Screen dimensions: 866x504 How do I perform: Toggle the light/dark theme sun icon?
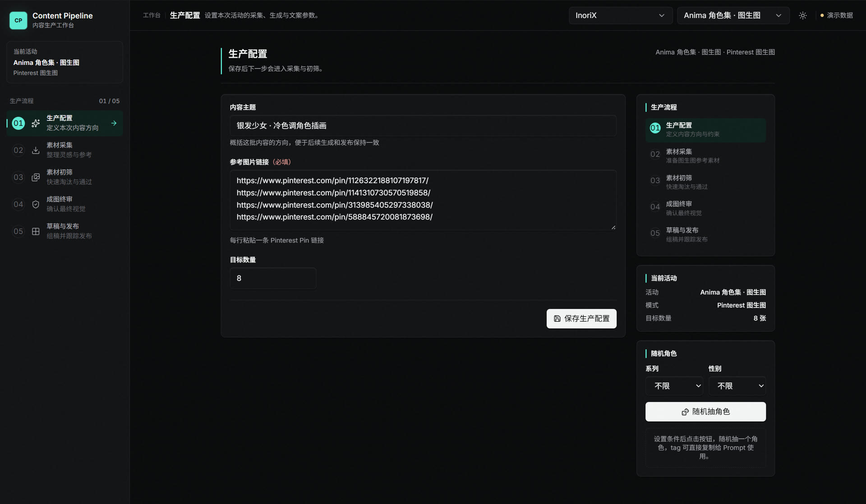pyautogui.click(x=803, y=15)
